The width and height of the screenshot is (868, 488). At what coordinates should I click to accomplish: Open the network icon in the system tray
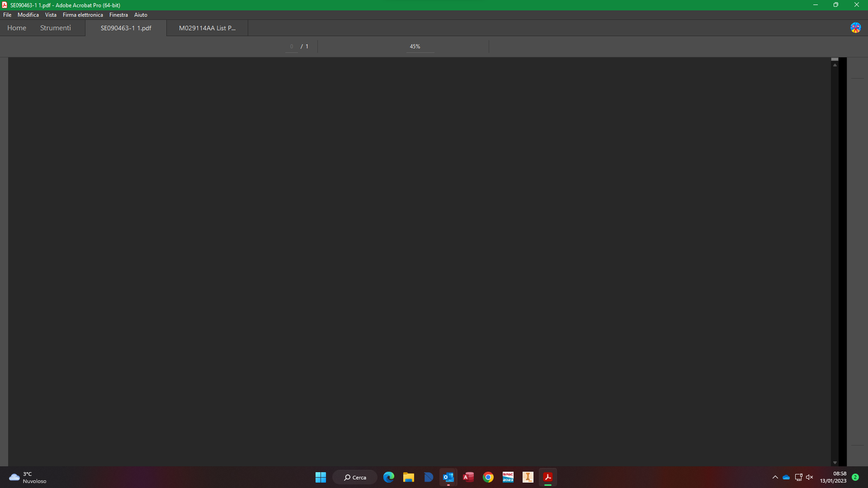click(798, 477)
